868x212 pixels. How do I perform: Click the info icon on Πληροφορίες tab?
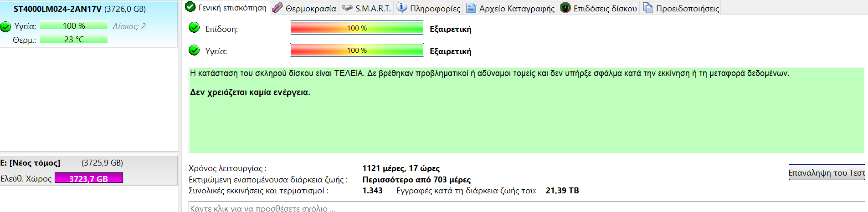point(402,8)
